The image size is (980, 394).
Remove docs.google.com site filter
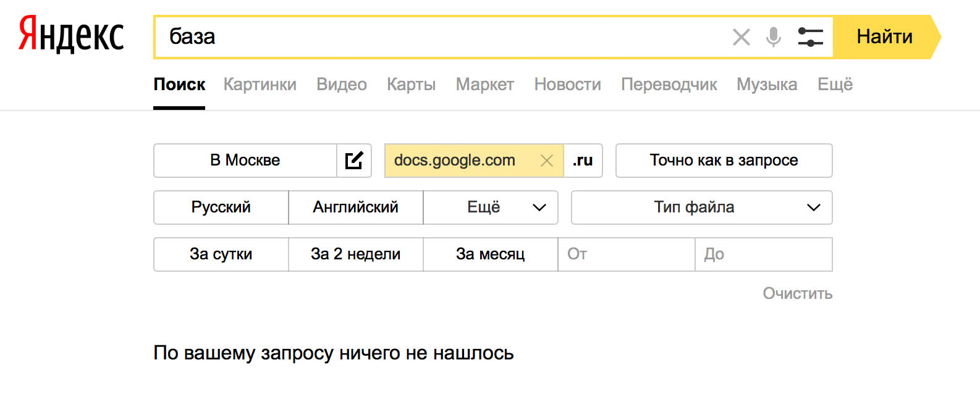pyautogui.click(x=546, y=161)
